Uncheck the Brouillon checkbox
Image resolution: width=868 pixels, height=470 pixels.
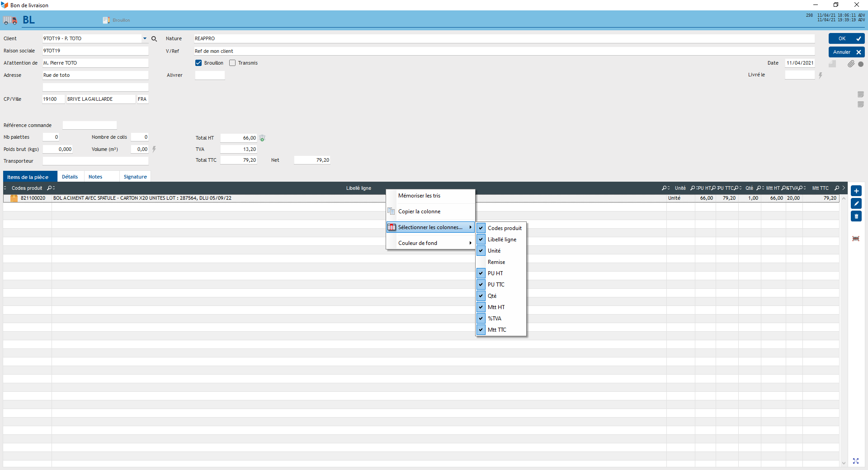[198, 63]
